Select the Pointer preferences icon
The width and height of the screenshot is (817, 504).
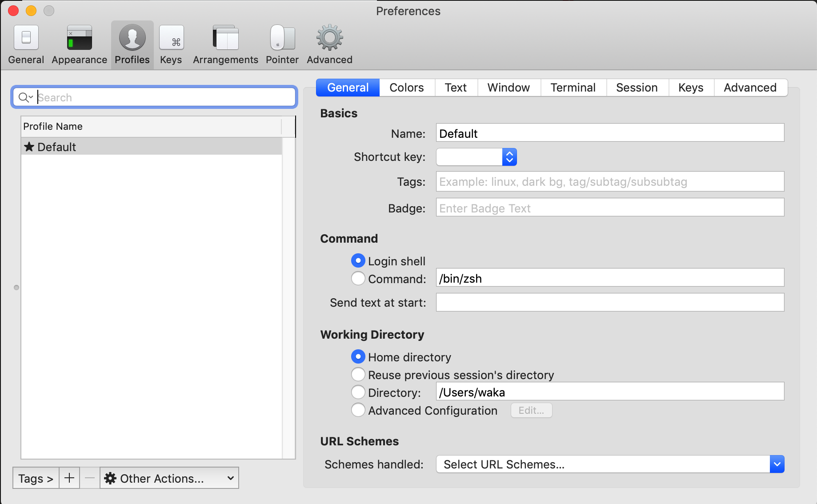pos(281,44)
